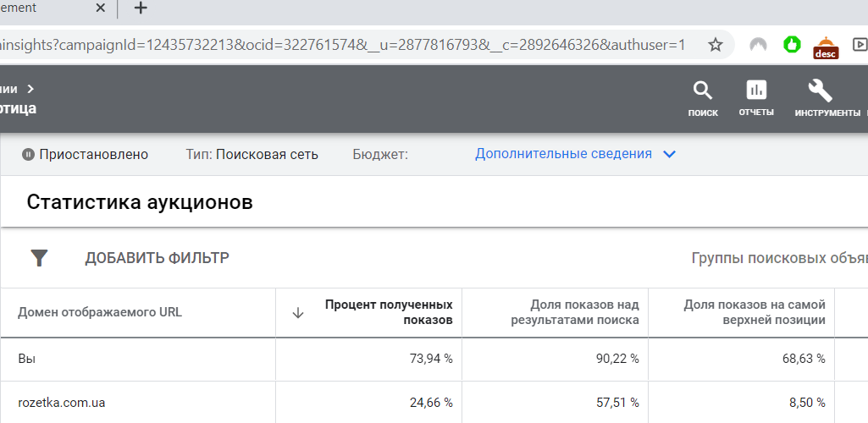
Task: Click the ПОИСК magnifier icon
Action: click(703, 91)
